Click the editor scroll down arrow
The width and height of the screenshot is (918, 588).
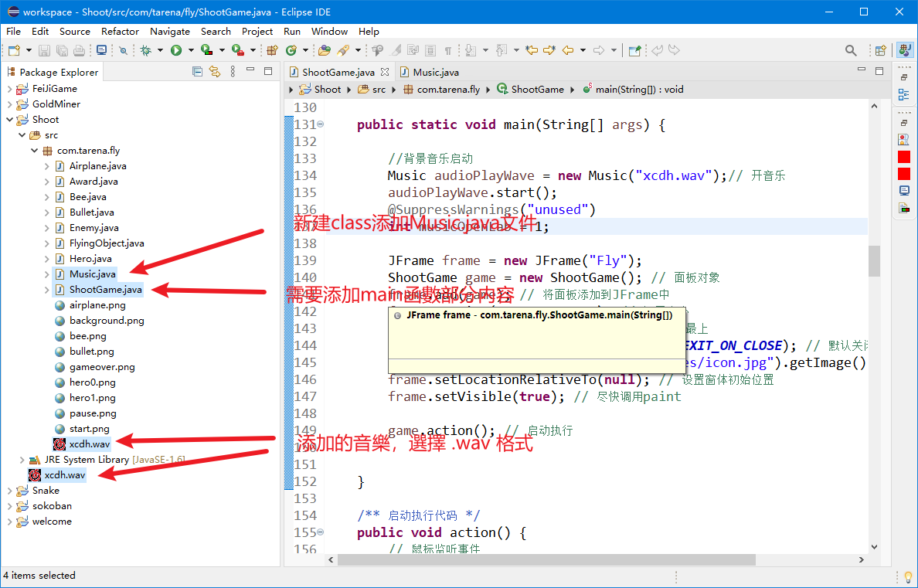coord(874,547)
